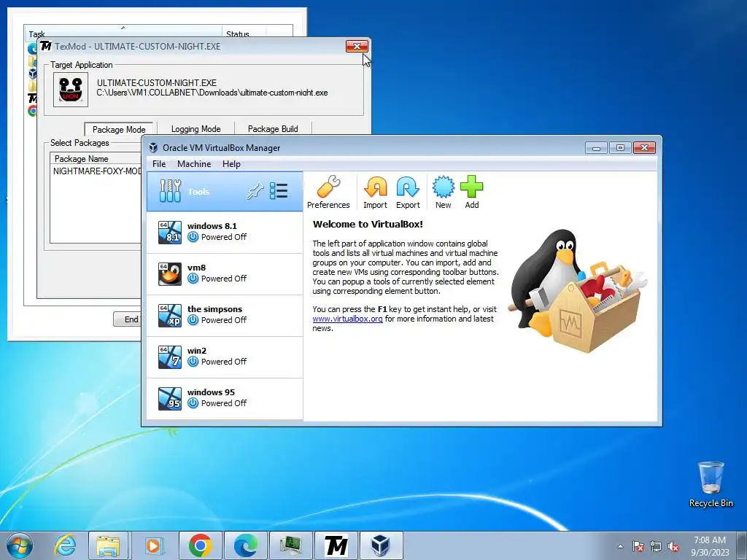The height and width of the screenshot is (560, 747).
Task: Open Microsoft Edge from taskbar
Action: click(246, 545)
